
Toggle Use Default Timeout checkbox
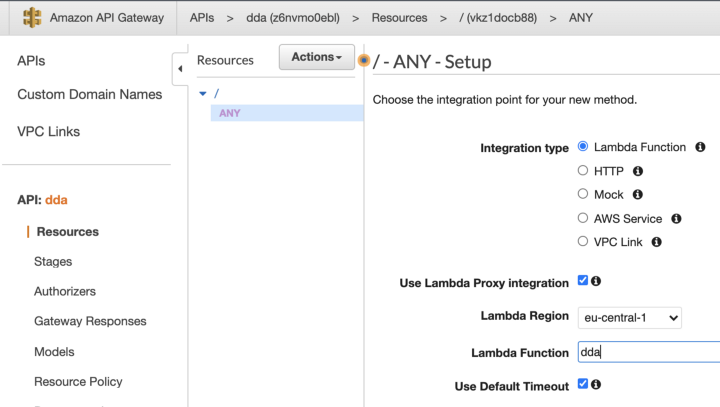[x=583, y=384]
